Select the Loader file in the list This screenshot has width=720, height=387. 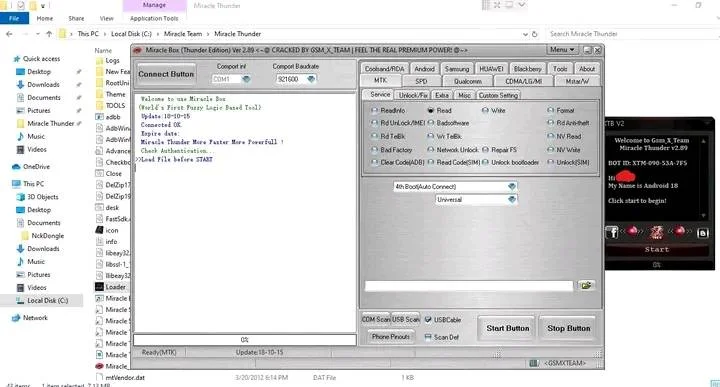point(115,287)
